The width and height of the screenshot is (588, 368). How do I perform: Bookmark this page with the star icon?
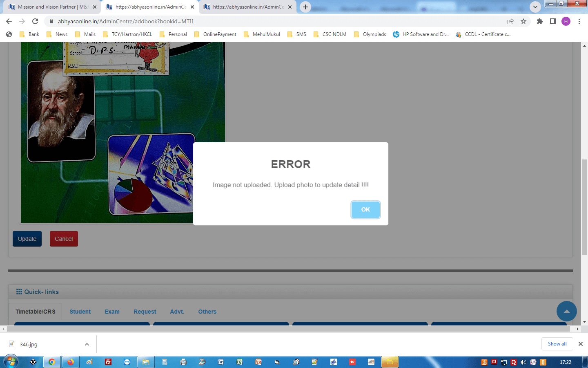[x=523, y=21]
